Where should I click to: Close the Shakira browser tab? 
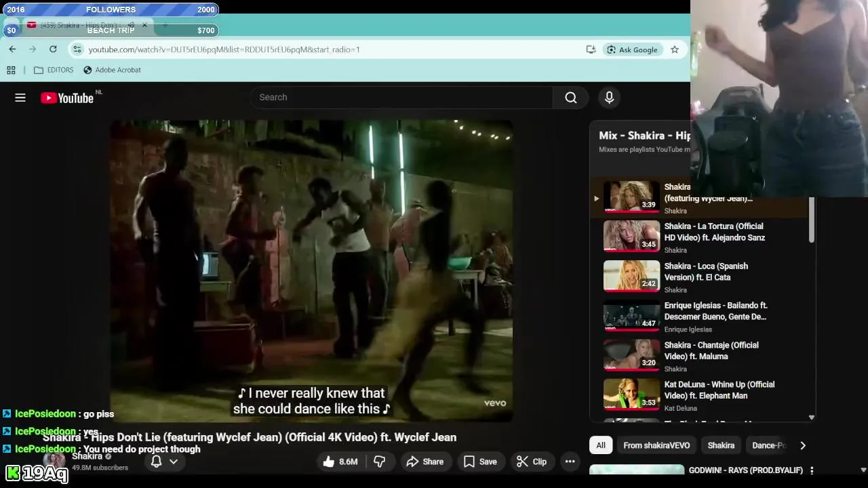click(144, 25)
